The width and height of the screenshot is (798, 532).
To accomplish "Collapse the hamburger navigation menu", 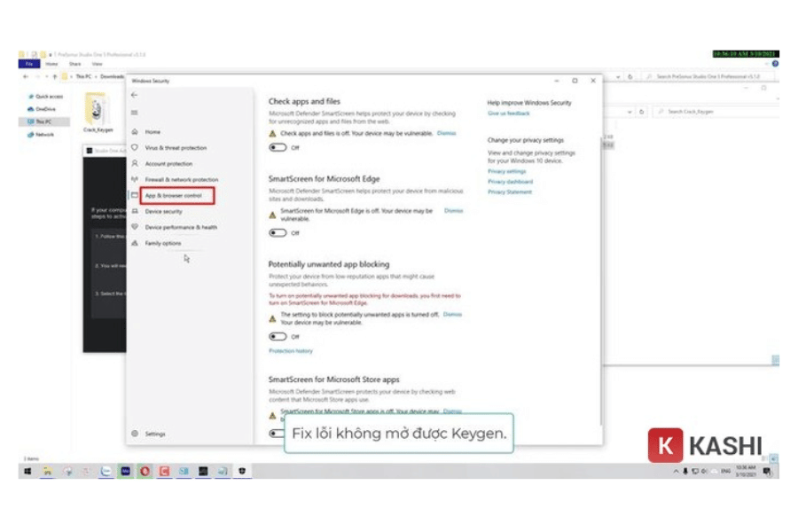I will (x=134, y=113).
